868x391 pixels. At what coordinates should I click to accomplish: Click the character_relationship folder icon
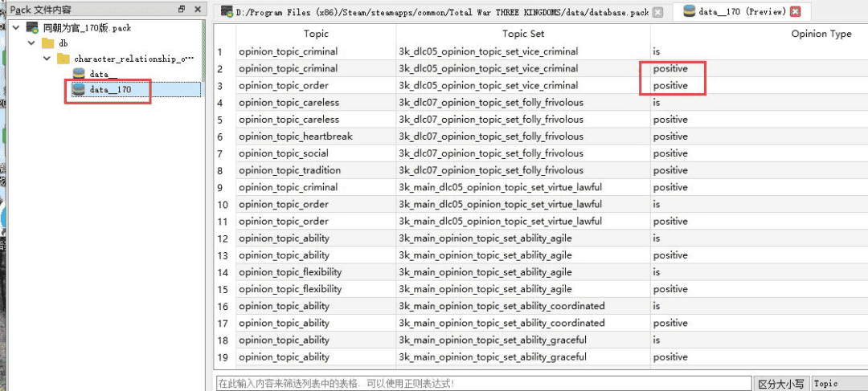point(63,59)
